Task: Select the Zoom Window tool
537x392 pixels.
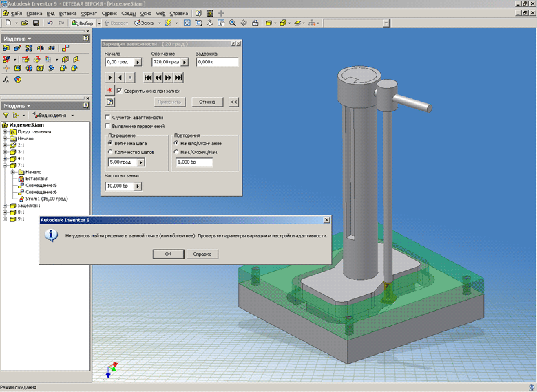Action: point(198,23)
